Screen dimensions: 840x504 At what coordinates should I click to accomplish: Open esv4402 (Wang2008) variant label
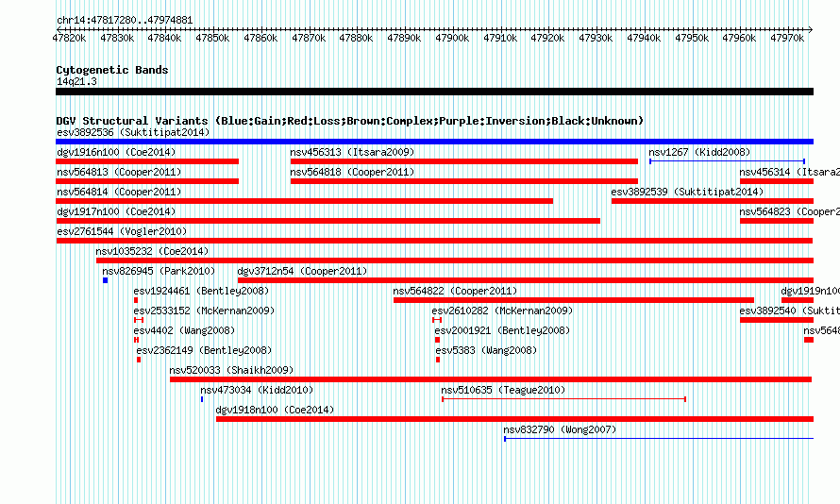point(184,330)
